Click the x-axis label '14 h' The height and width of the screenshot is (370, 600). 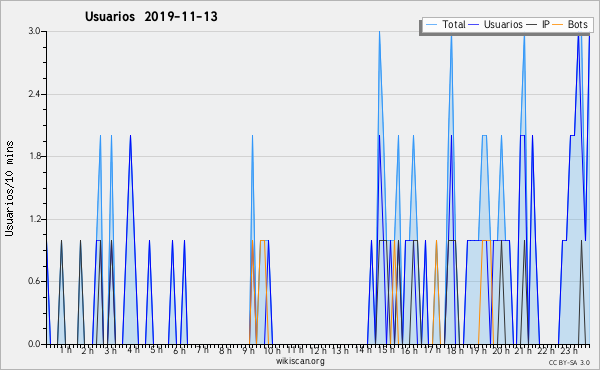[363, 350]
